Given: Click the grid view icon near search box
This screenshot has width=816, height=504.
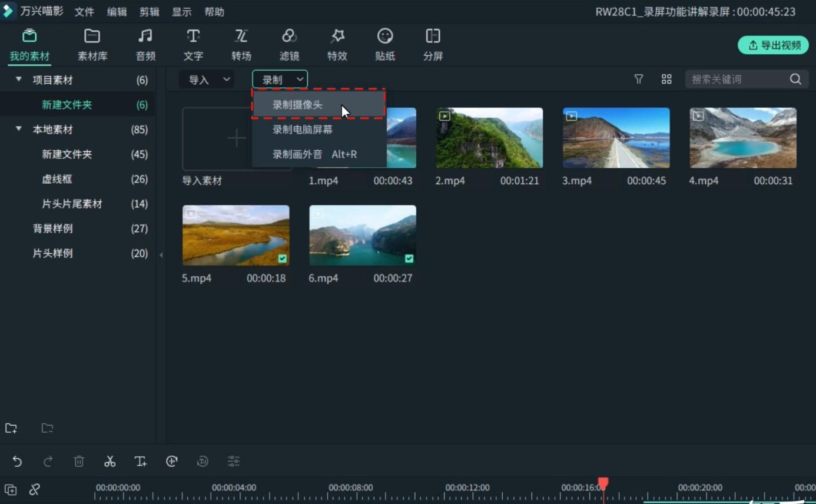Looking at the screenshot, I should 666,79.
